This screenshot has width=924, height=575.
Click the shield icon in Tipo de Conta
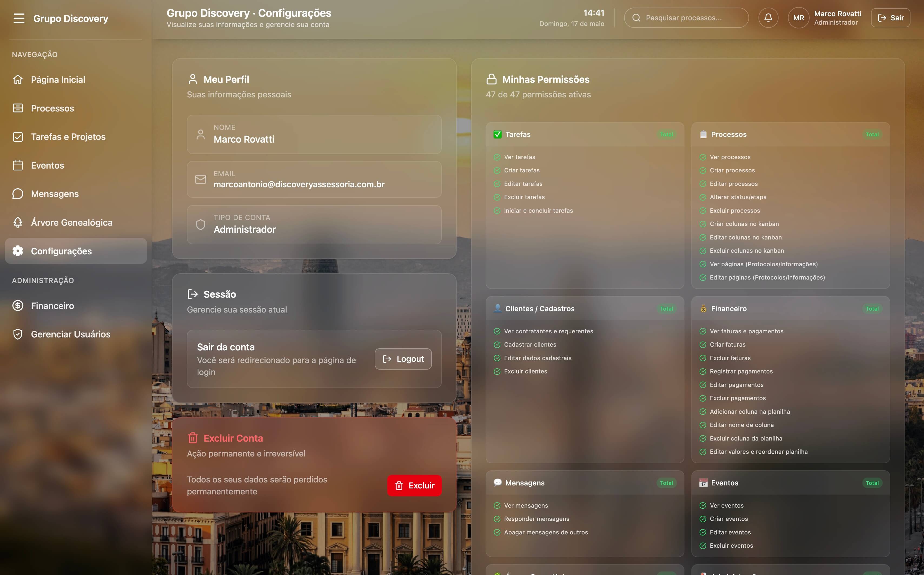tap(201, 224)
